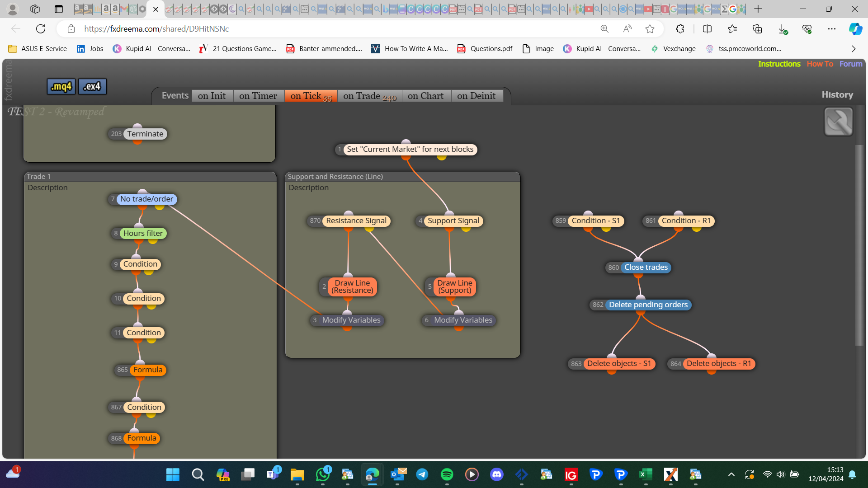Open the Instructions link
The image size is (868, 488).
click(x=779, y=64)
